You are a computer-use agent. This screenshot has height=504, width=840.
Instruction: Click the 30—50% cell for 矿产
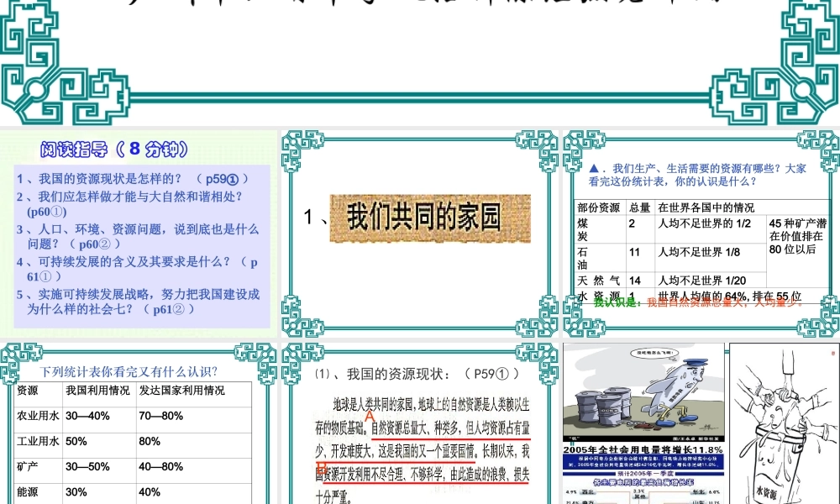[x=87, y=466]
